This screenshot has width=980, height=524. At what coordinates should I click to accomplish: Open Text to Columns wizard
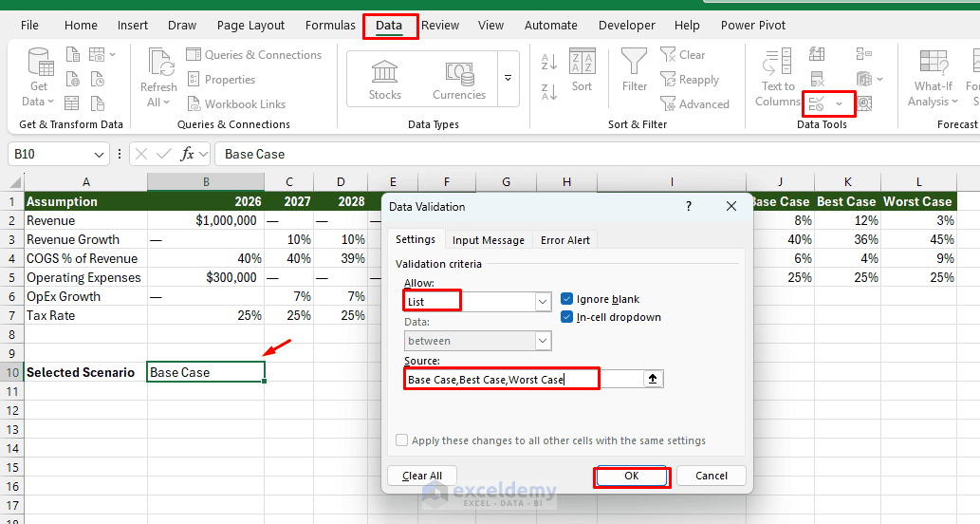point(778,78)
